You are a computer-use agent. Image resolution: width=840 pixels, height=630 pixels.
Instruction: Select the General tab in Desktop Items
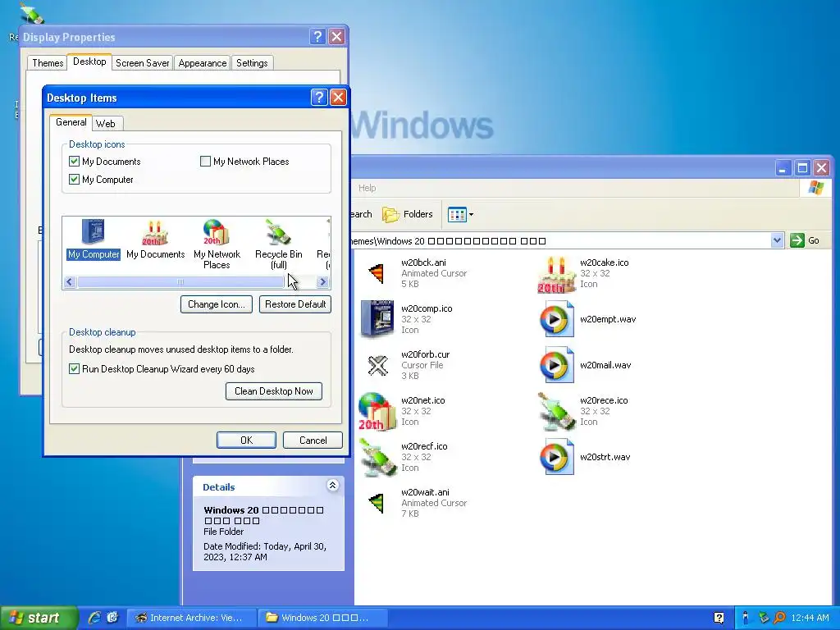point(71,122)
